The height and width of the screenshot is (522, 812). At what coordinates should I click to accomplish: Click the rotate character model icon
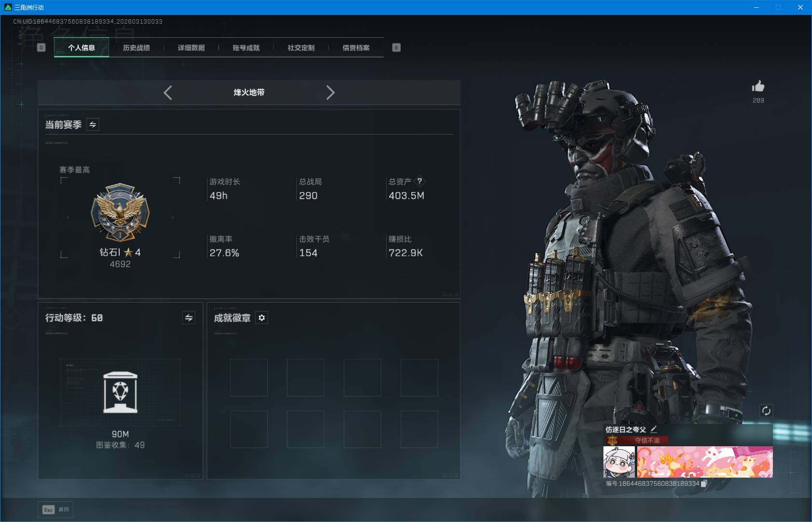pyautogui.click(x=766, y=411)
